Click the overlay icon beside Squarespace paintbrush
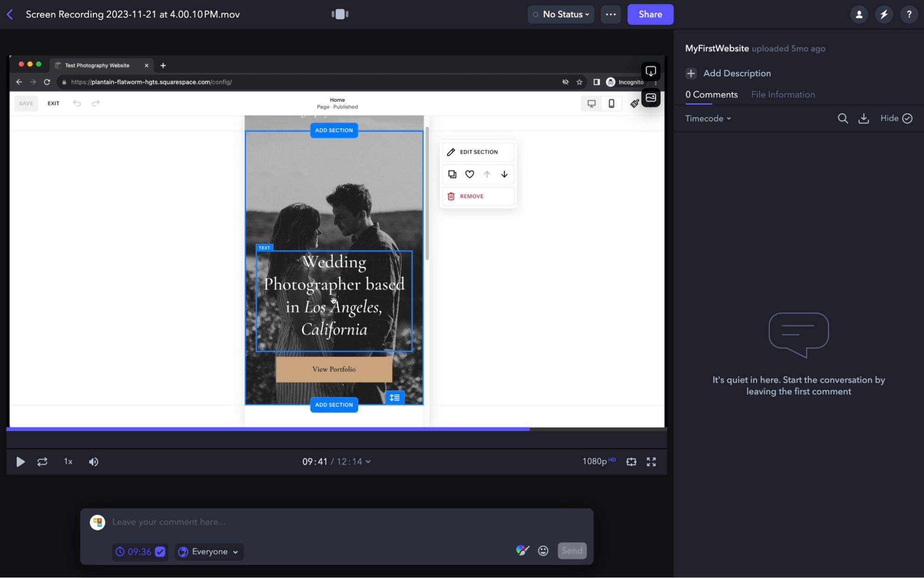The height and width of the screenshot is (578, 924). point(651,98)
